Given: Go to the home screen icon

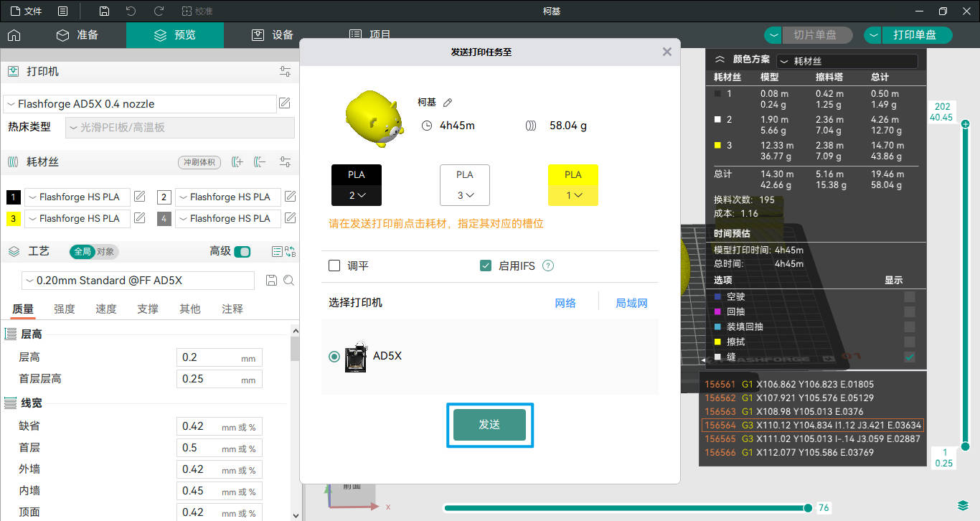Looking at the screenshot, I should (14, 35).
